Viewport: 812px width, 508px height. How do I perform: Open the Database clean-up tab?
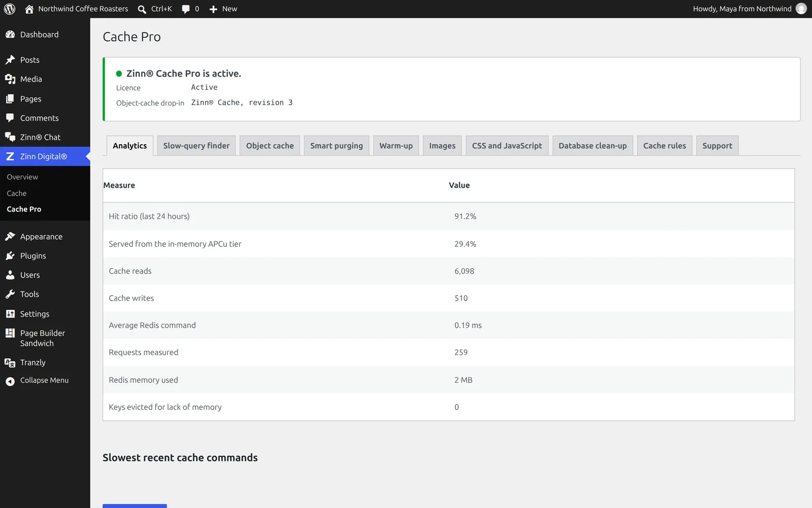point(593,146)
